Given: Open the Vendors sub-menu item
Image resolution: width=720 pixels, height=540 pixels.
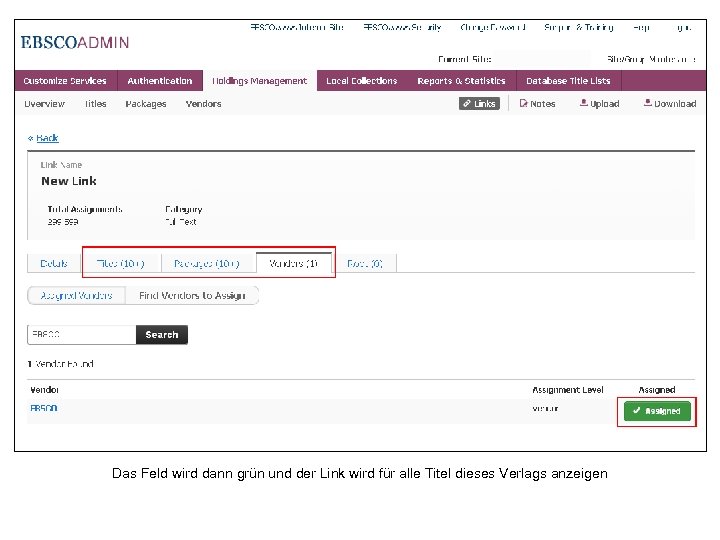Looking at the screenshot, I should click(203, 104).
